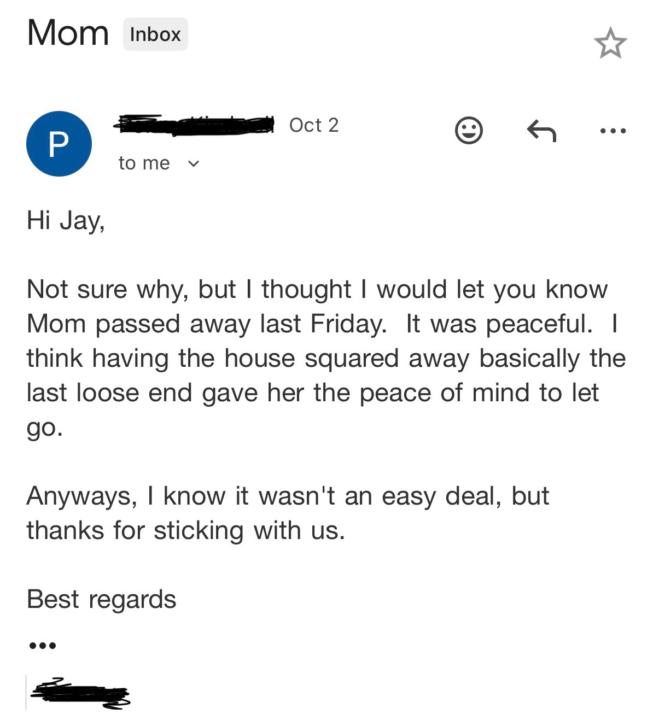Click the 'Hi Jay,' greeting line
This screenshot has height=720, width=659.
point(65,221)
